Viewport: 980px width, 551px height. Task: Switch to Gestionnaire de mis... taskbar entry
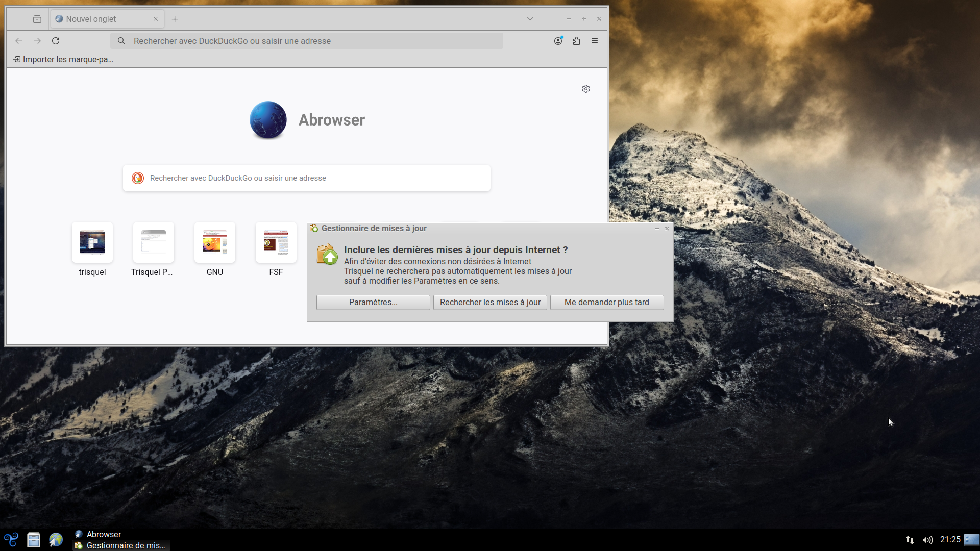(121, 545)
